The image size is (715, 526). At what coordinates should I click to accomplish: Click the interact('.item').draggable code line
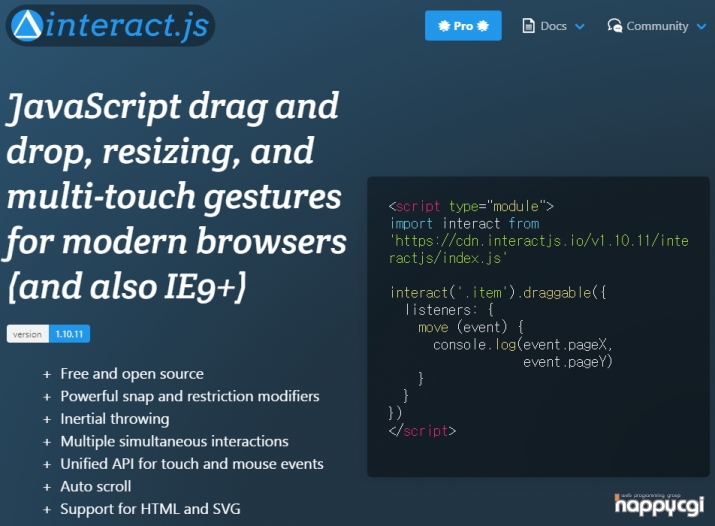[x=498, y=292]
